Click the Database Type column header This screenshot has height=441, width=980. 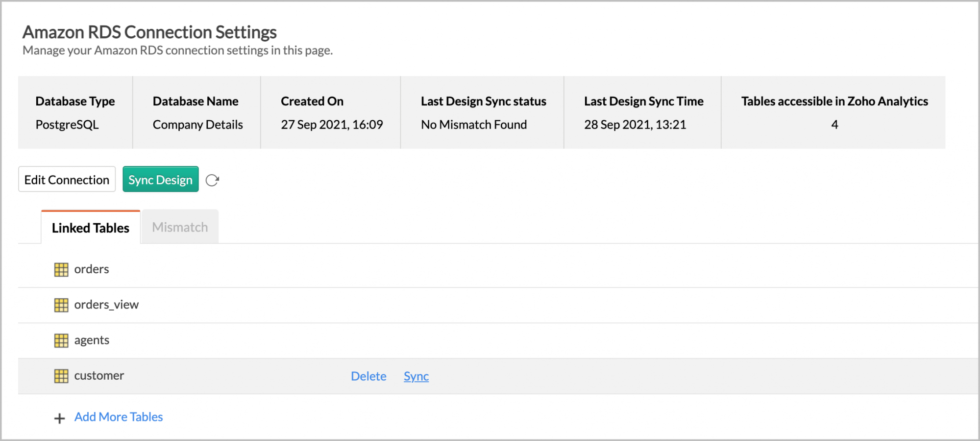[x=75, y=101]
